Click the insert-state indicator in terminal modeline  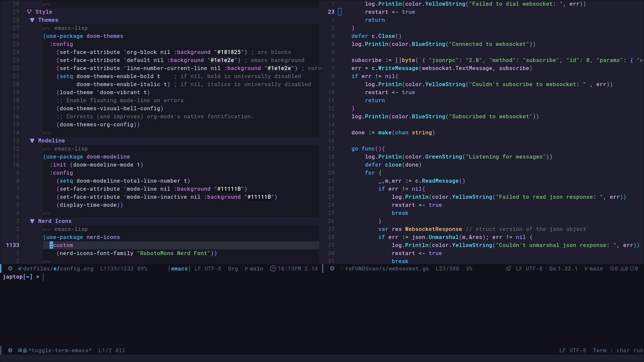[x=10, y=350]
